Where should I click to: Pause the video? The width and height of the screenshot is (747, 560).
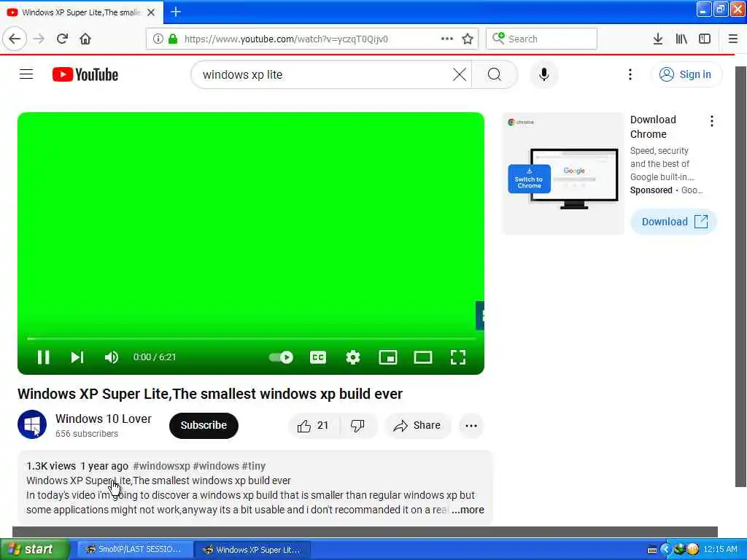[43, 357]
